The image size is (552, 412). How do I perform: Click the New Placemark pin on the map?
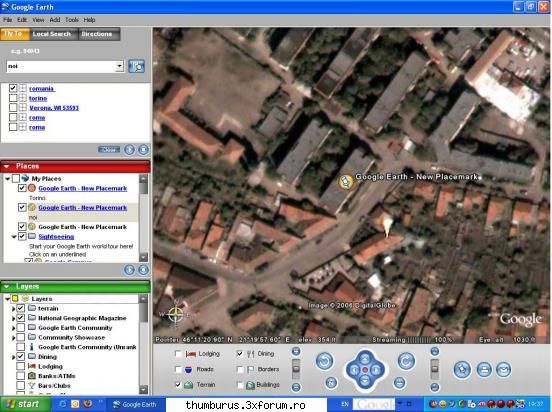click(346, 181)
